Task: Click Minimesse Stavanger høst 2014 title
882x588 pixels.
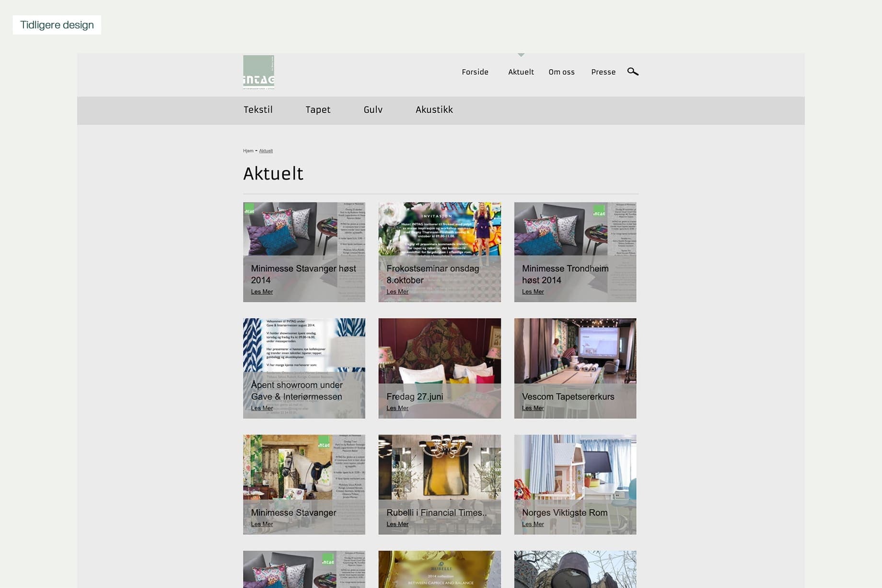Action: (303, 275)
